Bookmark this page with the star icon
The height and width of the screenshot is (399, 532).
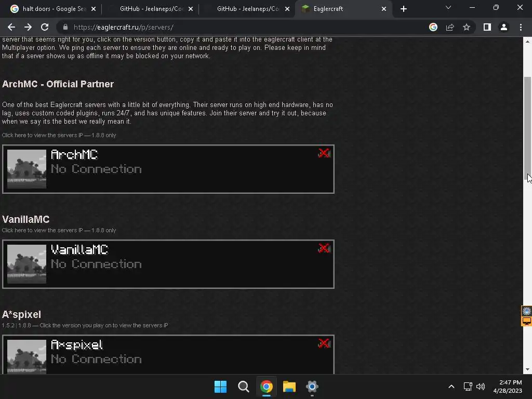click(467, 27)
